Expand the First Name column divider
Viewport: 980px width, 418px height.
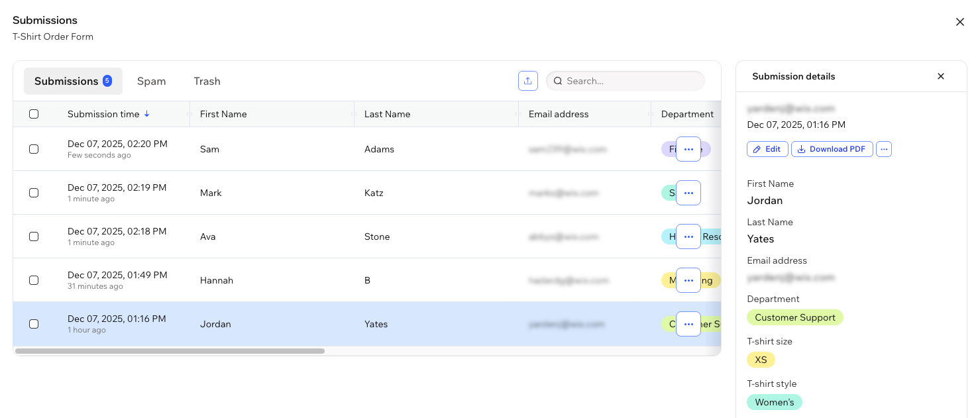pyautogui.click(x=355, y=114)
